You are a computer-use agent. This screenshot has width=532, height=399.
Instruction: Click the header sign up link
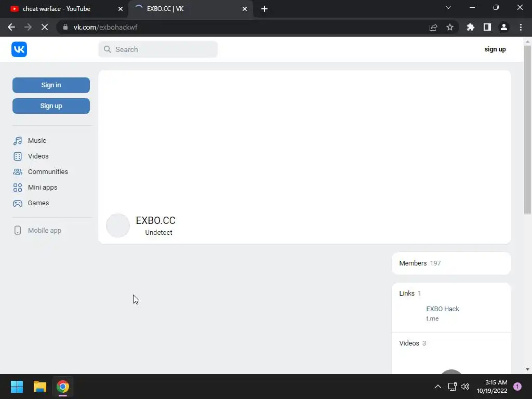click(495, 49)
